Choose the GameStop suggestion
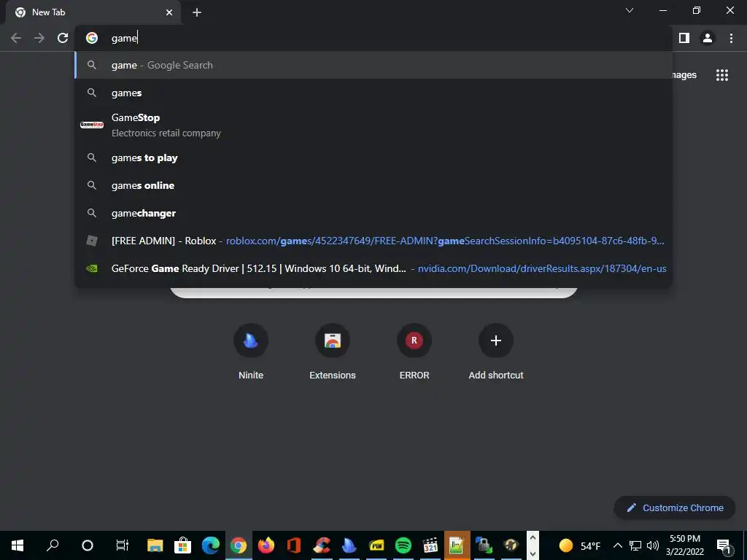The width and height of the screenshot is (747, 560). point(374,125)
